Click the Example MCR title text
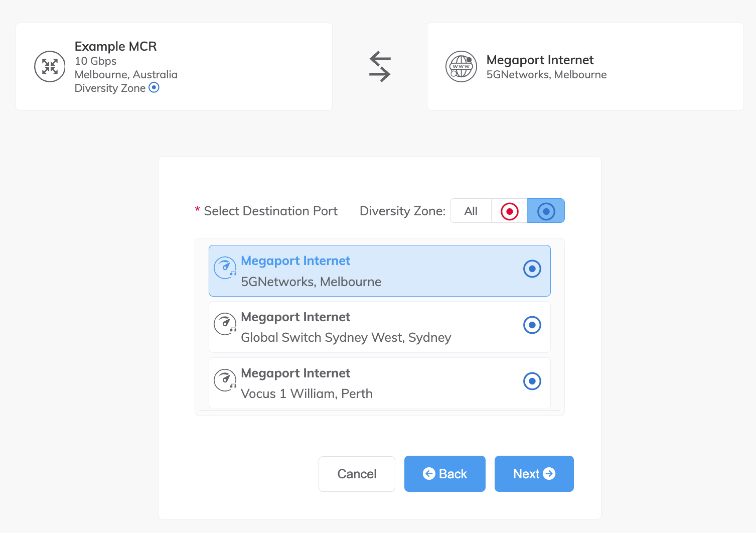 coord(115,46)
